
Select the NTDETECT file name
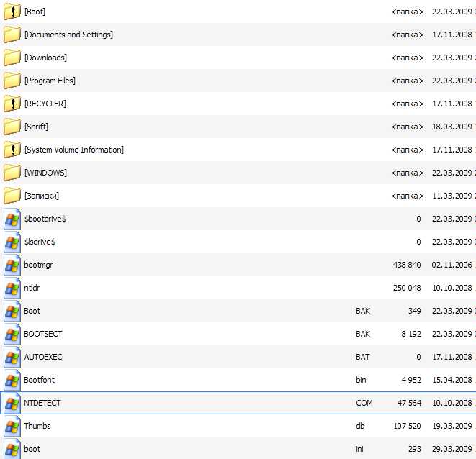coord(42,404)
